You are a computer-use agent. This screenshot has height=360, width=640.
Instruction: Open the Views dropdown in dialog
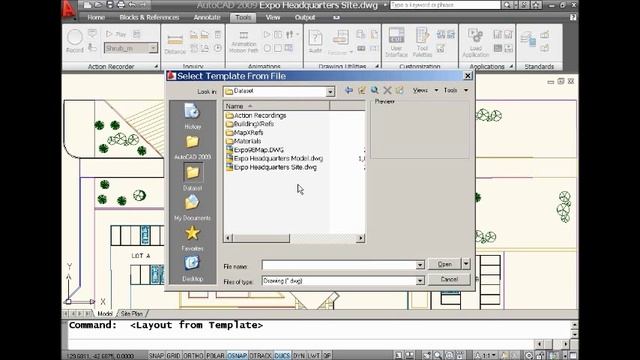point(425,90)
